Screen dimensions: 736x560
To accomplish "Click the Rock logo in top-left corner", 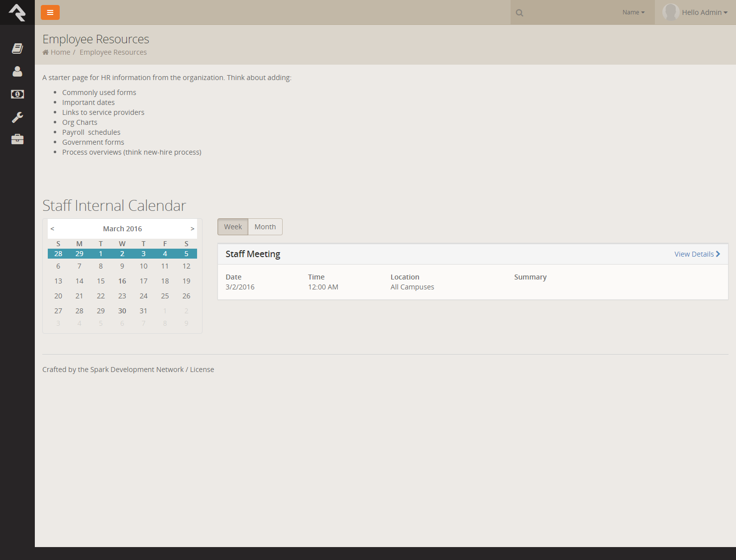I will click(x=17, y=12).
